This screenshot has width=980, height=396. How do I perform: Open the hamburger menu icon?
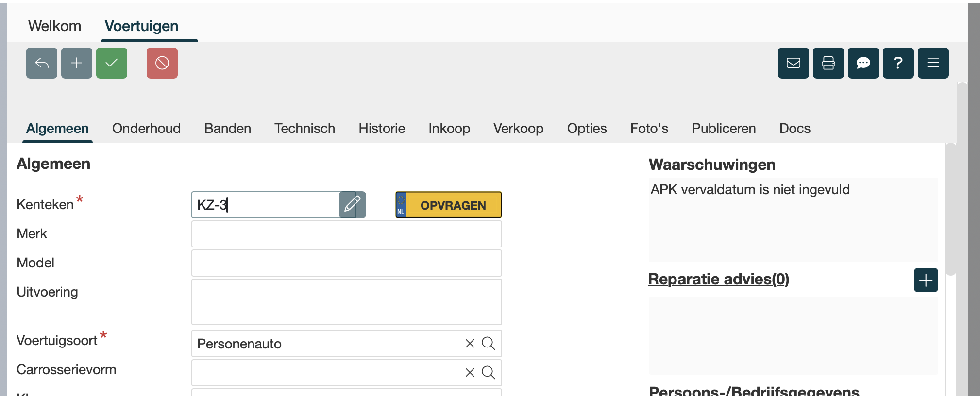pos(933,63)
